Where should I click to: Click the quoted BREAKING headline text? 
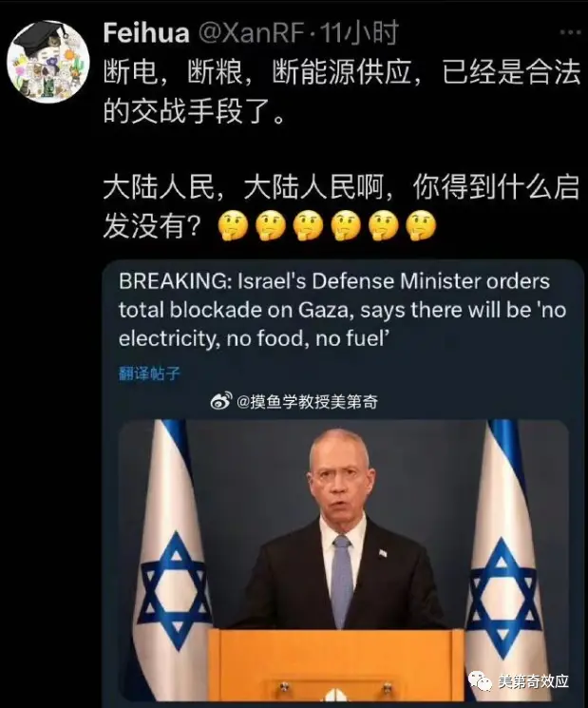pos(342,310)
